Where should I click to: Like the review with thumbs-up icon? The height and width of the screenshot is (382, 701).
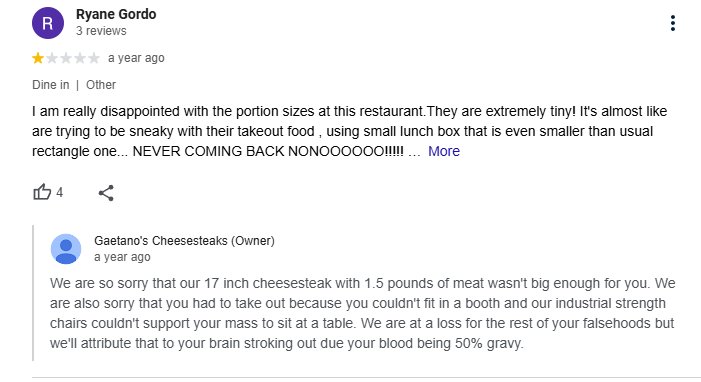coord(42,192)
